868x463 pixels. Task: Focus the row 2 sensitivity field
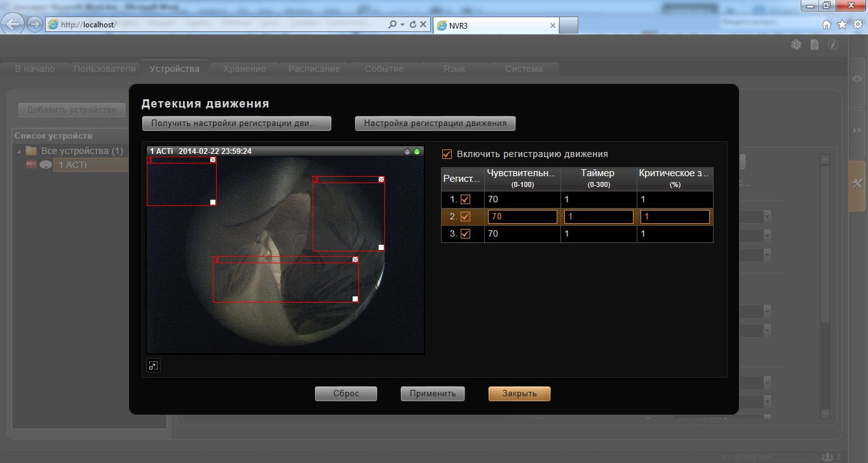(522, 216)
